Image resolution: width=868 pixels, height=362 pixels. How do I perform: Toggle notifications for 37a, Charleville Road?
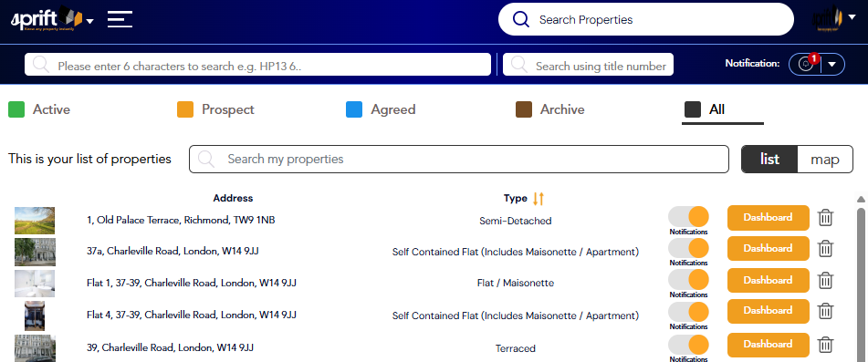pyautogui.click(x=688, y=248)
